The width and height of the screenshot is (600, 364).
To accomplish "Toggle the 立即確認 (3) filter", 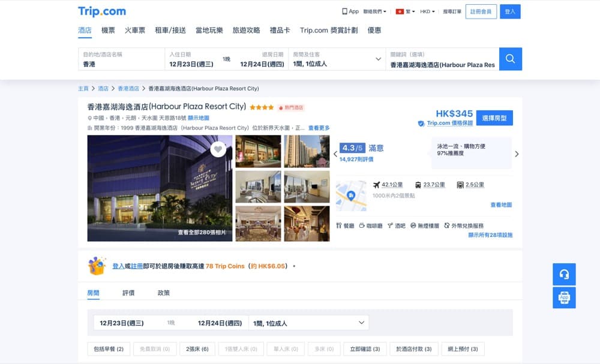I will point(365,349).
